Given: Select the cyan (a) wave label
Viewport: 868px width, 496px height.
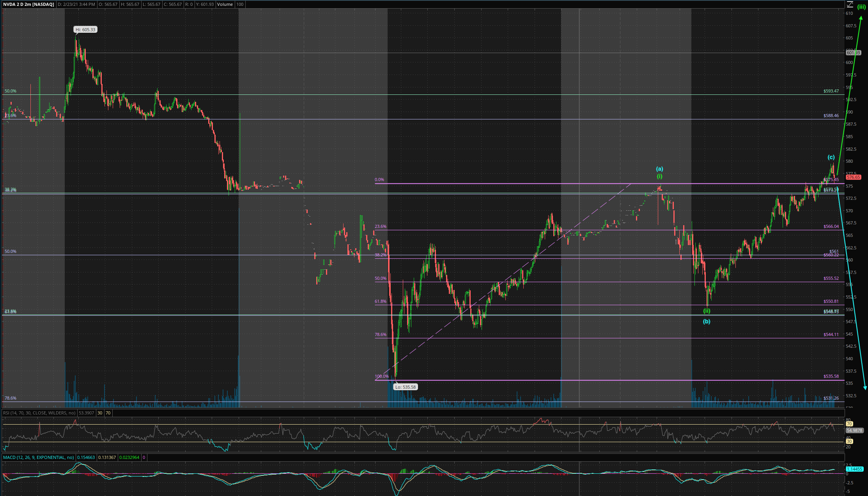Looking at the screenshot, I should click(659, 169).
